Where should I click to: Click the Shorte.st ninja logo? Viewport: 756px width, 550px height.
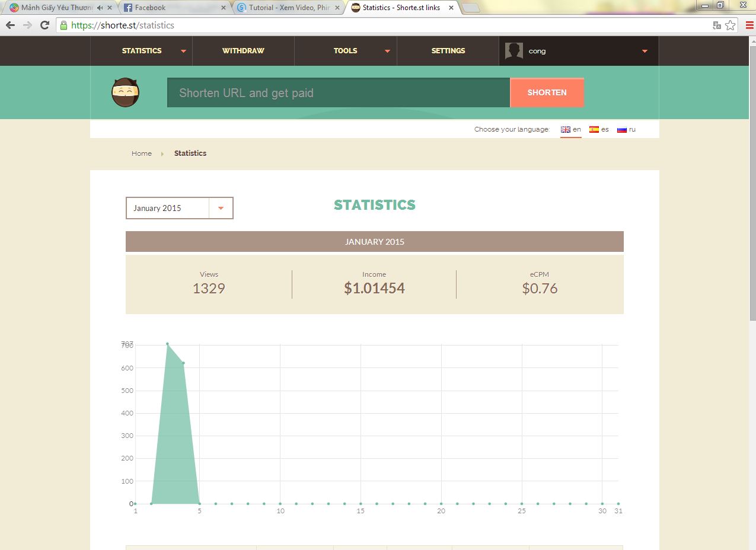126,92
